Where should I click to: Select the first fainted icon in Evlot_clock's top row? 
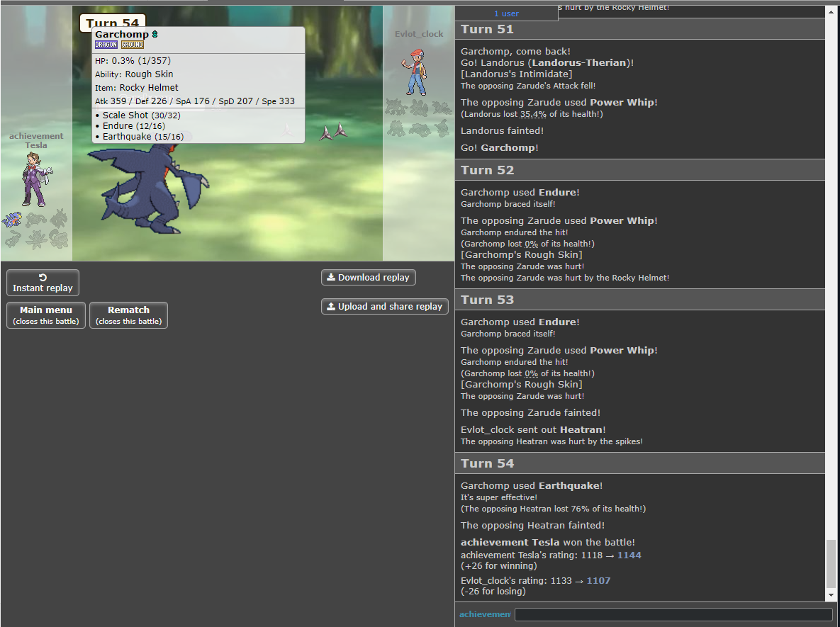point(396,108)
